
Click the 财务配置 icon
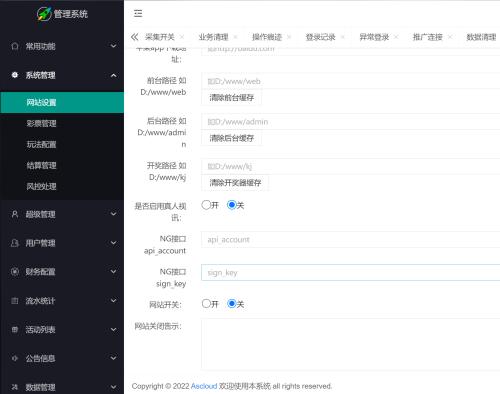[15, 272]
